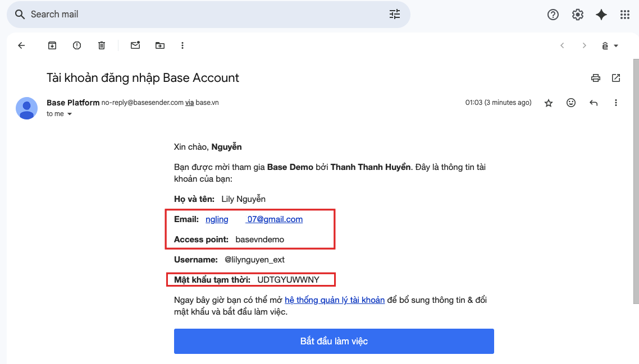Click the name 'Lily Nguyễn'
Screen dimensions: 639x364
coord(243,199)
